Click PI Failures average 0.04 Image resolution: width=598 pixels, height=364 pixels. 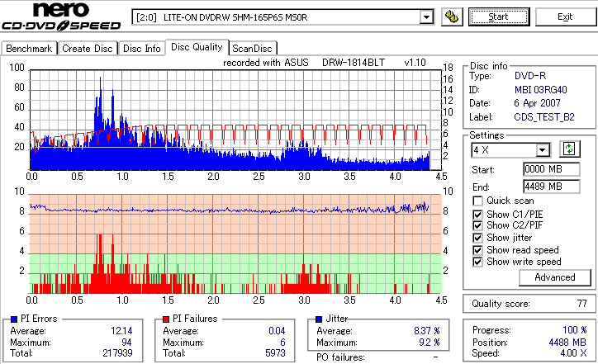point(277,331)
